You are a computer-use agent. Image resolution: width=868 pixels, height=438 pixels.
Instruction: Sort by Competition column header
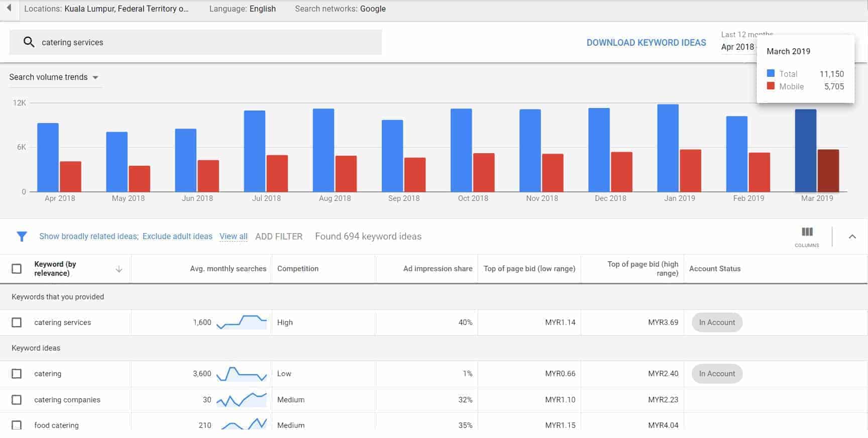click(x=298, y=269)
